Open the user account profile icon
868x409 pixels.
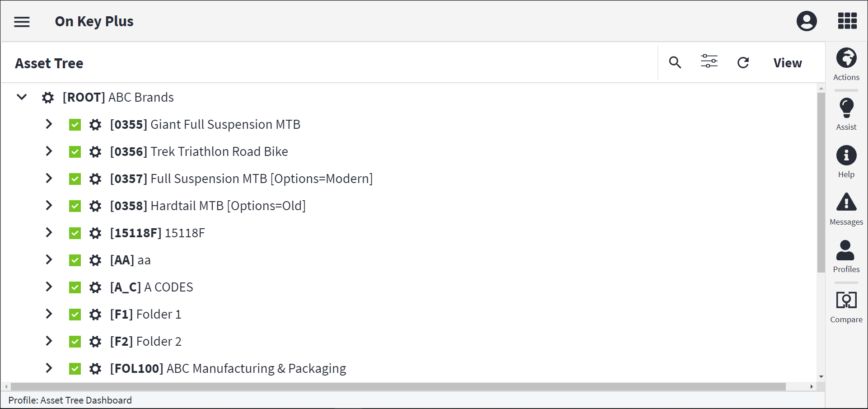point(807,21)
